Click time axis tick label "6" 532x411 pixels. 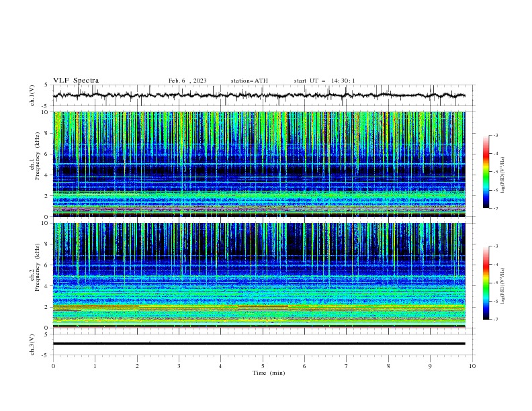click(304, 366)
